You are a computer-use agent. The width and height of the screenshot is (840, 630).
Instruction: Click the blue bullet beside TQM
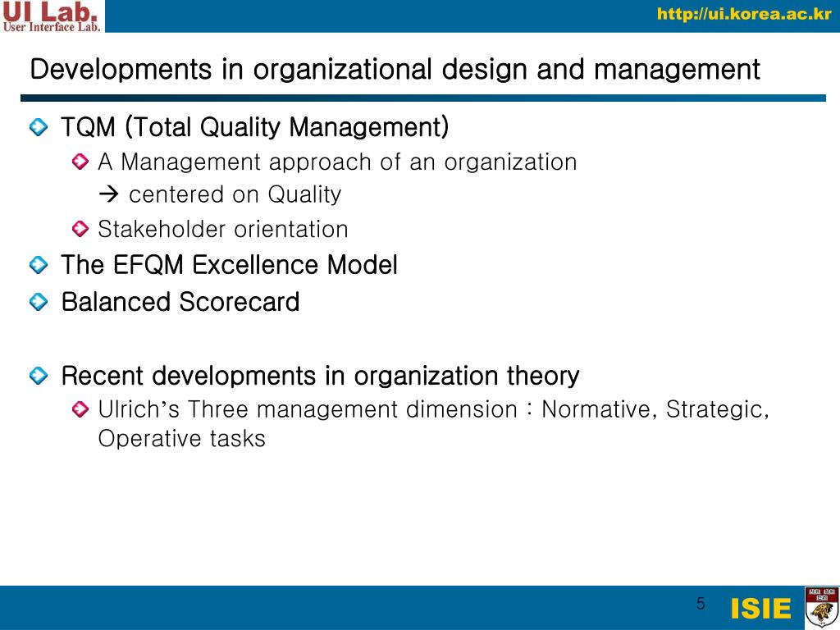click(39, 127)
